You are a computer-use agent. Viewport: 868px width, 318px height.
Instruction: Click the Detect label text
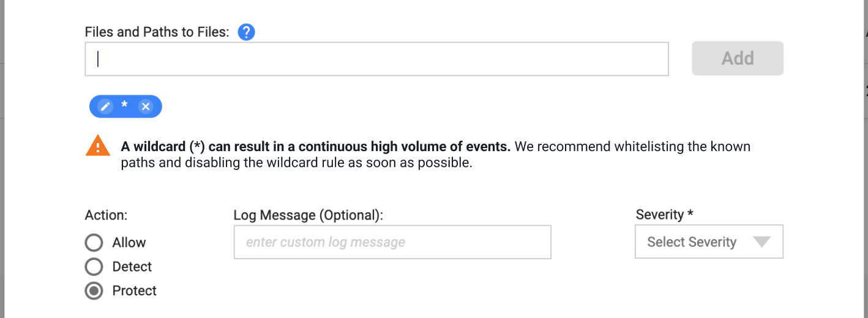tap(132, 267)
